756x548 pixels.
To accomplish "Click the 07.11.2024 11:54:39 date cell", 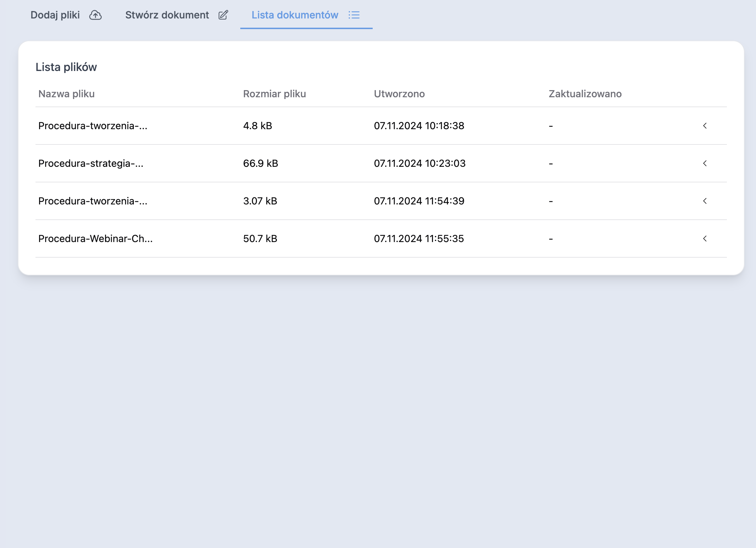I will coord(419,201).
